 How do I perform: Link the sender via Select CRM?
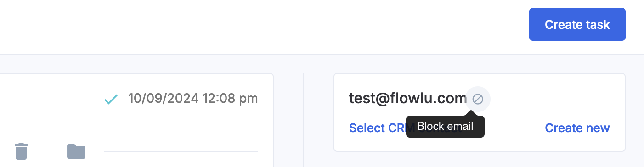378,128
